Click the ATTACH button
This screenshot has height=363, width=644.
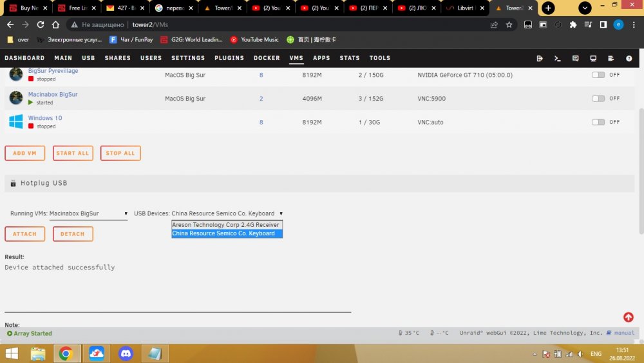point(24,234)
